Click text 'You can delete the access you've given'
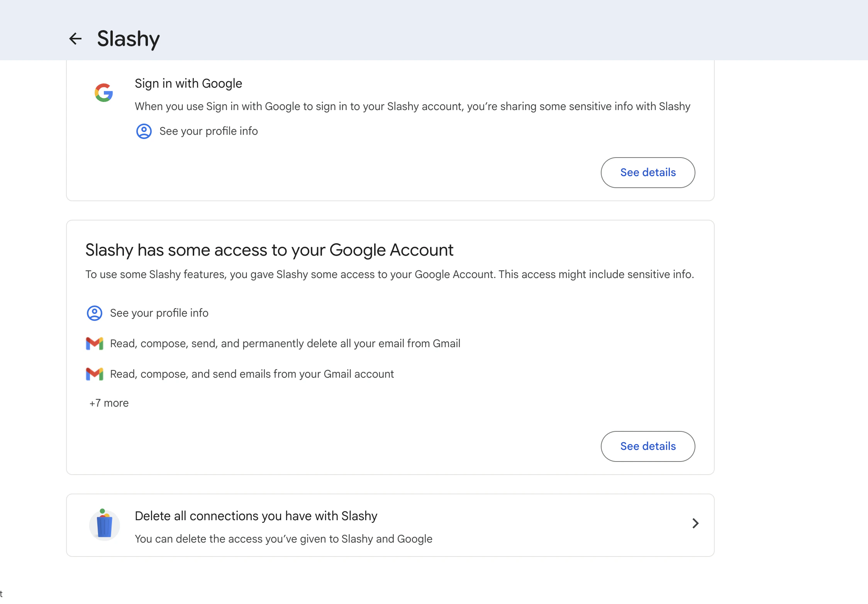This screenshot has width=868, height=604. tap(283, 539)
